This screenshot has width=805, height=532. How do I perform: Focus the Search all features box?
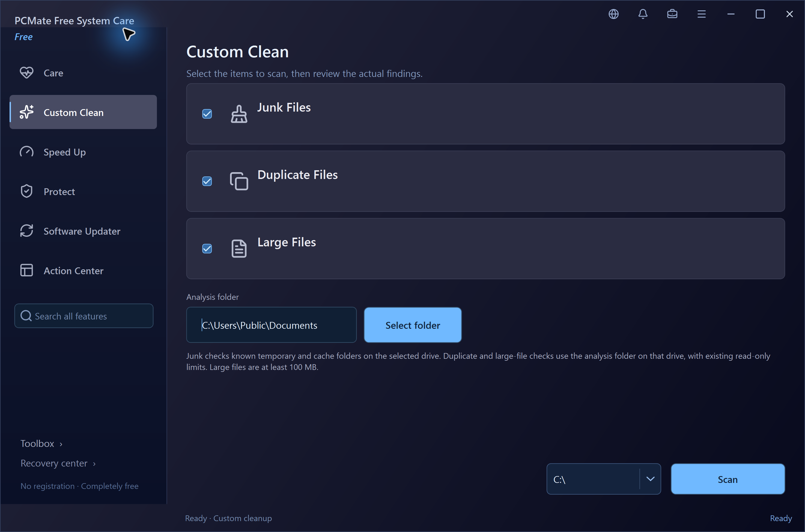84,316
